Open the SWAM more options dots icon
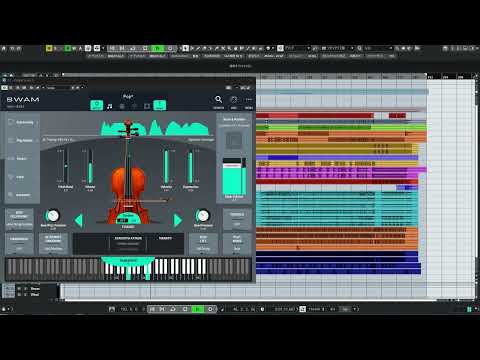This screenshot has height=360, width=480. (249, 99)
